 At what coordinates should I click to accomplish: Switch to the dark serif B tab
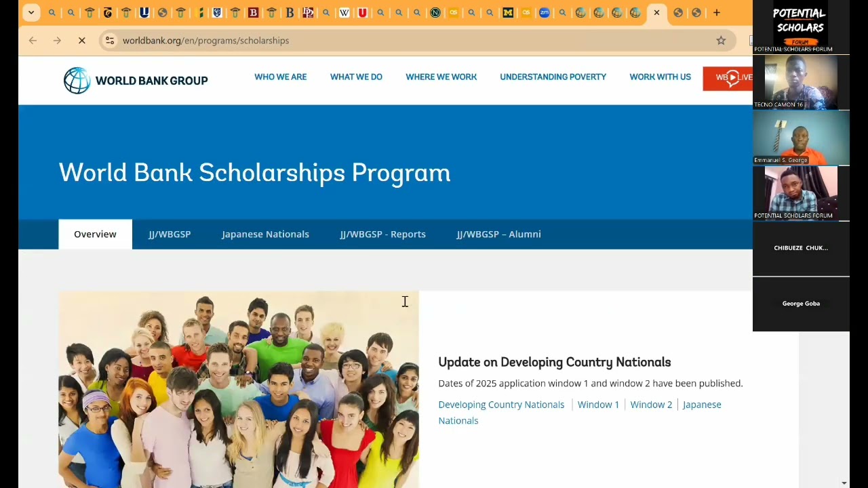pyautogui.click(x=290, y=13)
